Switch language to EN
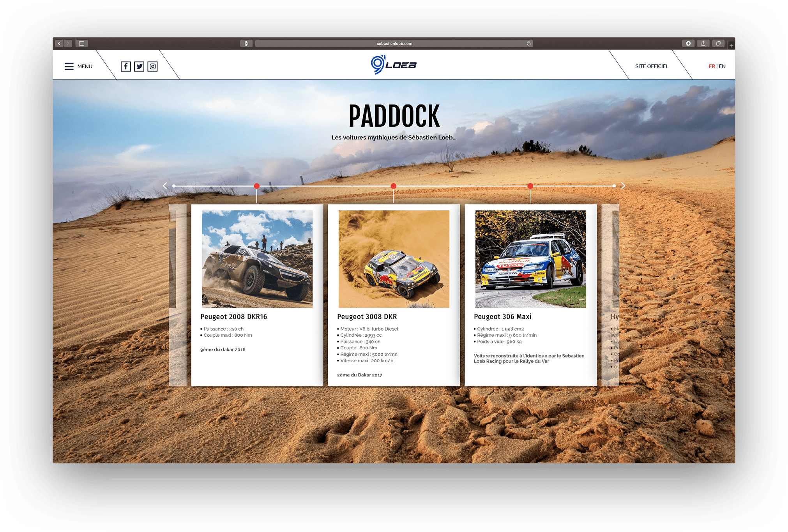 pos(722,66)
